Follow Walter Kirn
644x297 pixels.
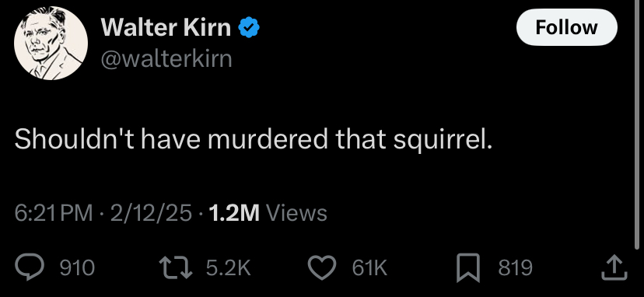coord(566,27)
